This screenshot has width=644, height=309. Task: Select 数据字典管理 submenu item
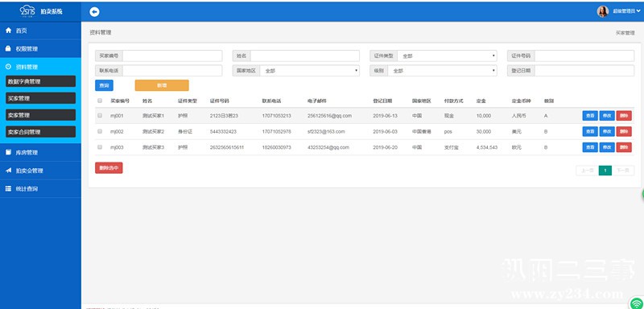(41, 81)
